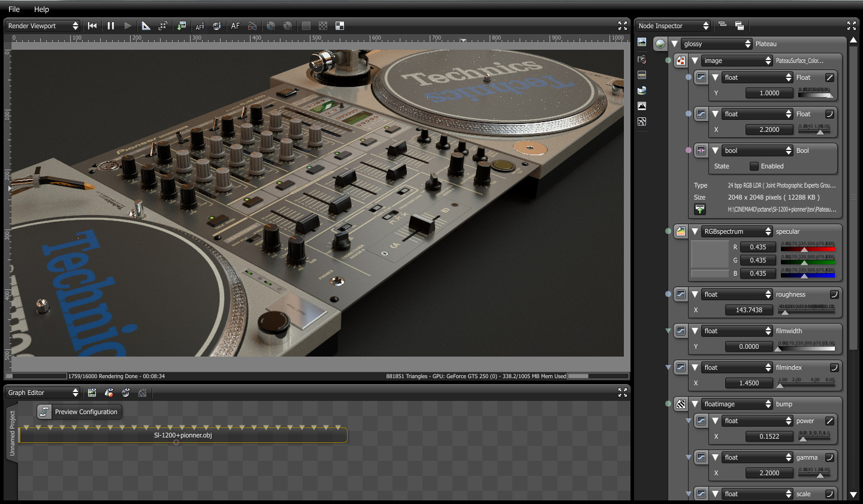Open the File menu
This screenshot has height=504, width=863.
[14, 9]
